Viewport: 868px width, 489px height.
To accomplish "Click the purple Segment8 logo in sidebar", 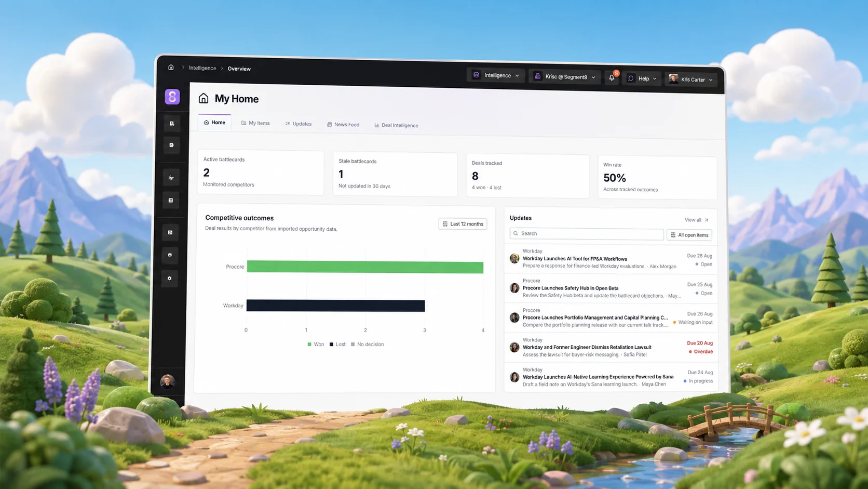I will [172, 97].
